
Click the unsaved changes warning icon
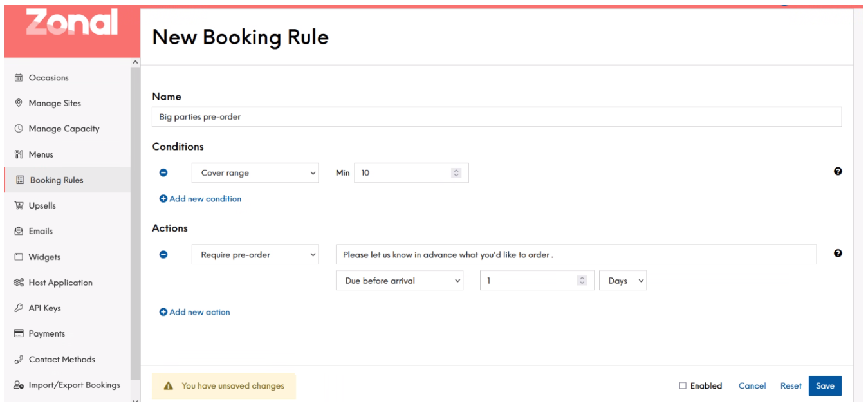169,386
